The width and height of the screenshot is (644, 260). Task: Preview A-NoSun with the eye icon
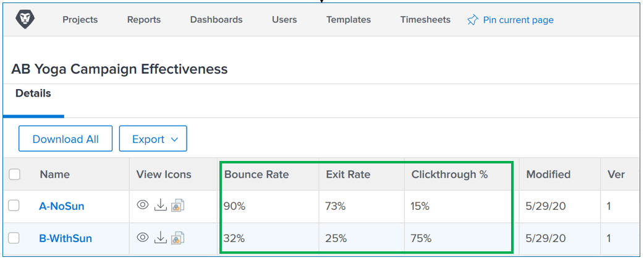pyautogui.click(x=143, y=206)
